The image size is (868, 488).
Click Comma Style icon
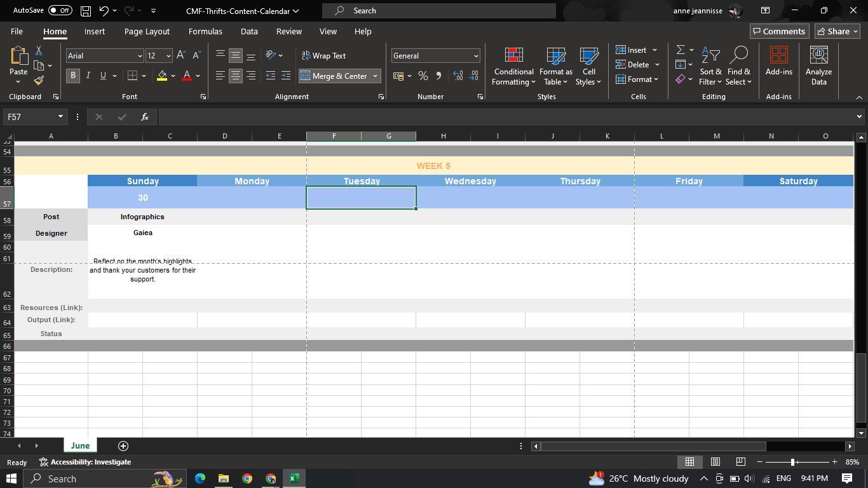438,76
